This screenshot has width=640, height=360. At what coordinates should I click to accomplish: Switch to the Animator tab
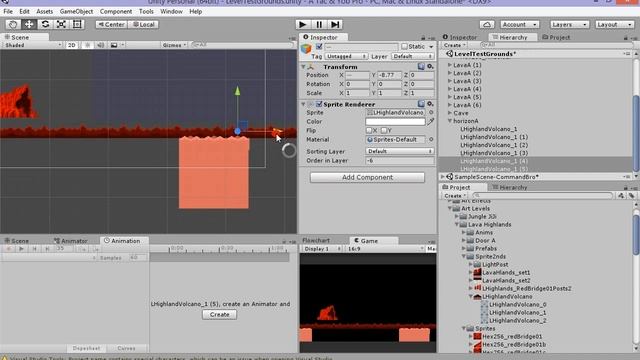pos(71,241)
